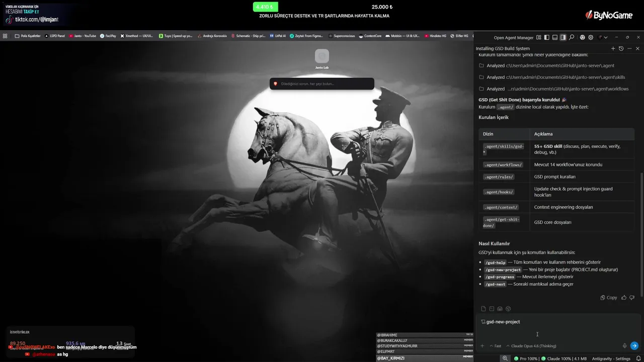Give thumbs down feedback
Image resolution: width=644 pixels, height=362 pixels.
click(x=632, y=298)
